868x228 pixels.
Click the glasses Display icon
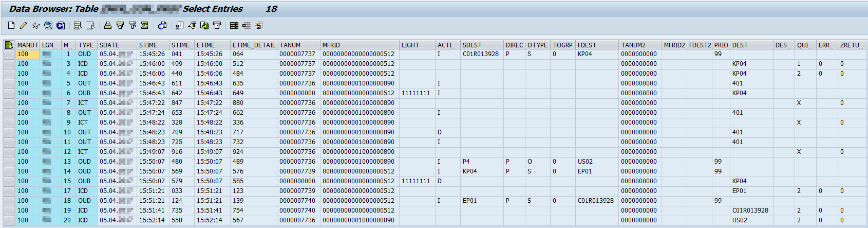(35, 25)
